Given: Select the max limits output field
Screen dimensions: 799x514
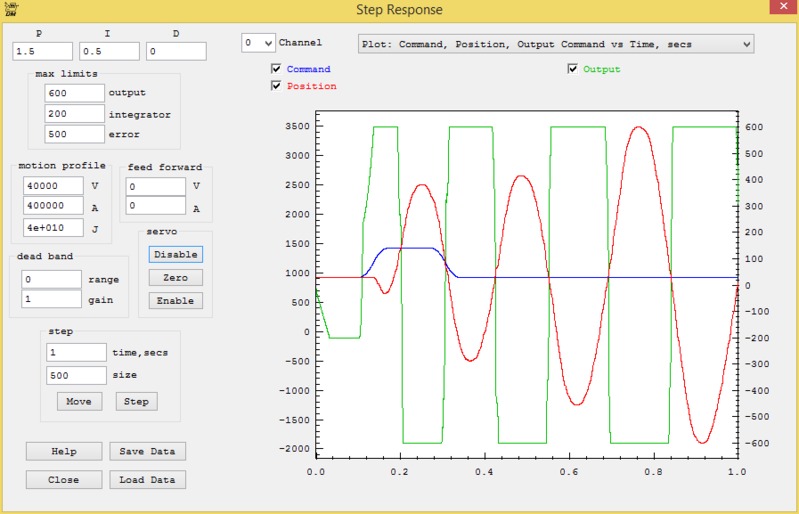Looking at the screenshot, I should point(74,93).
